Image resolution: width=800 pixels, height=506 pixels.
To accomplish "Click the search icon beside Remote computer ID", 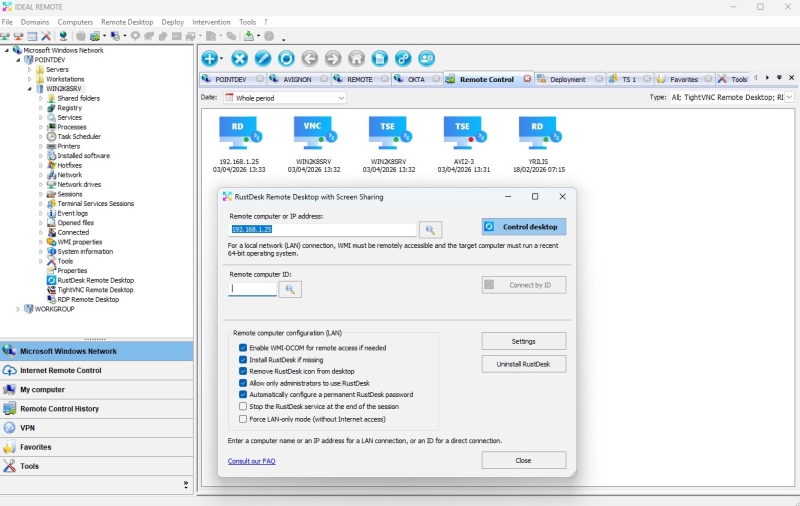I will tap(290, 289).
